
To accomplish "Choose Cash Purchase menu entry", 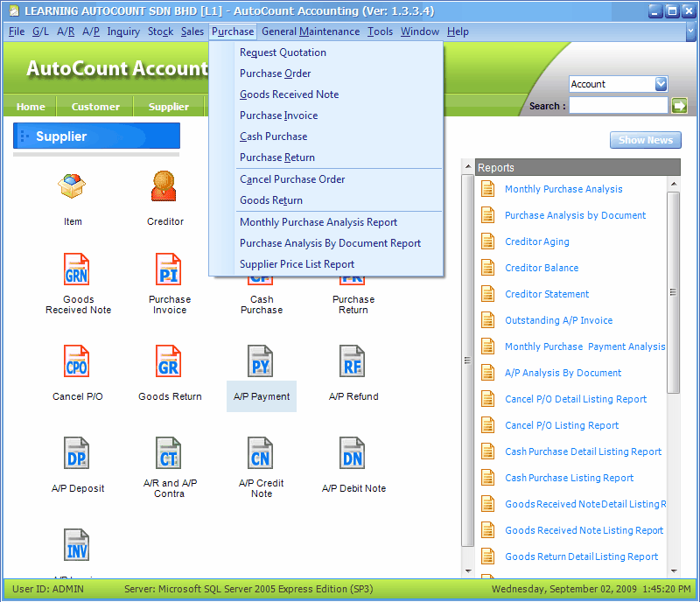I will point(326,136).
